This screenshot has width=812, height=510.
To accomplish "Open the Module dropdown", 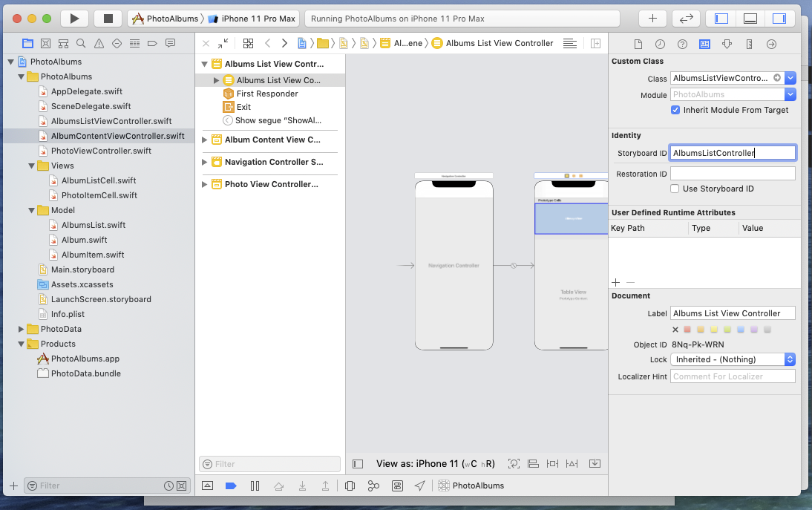I will (790, 94).
